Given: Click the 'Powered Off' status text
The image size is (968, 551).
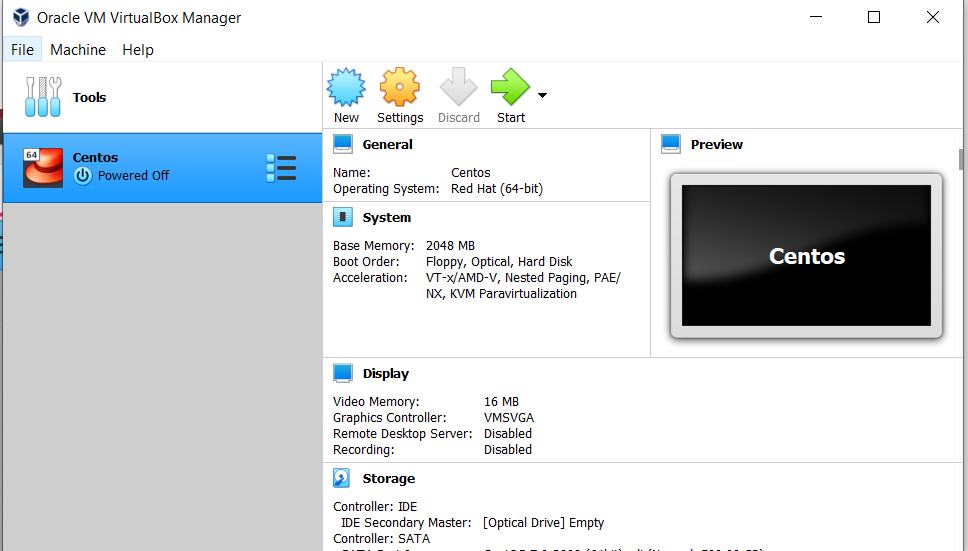Looking at the screenshot, I should coord(133,176).
